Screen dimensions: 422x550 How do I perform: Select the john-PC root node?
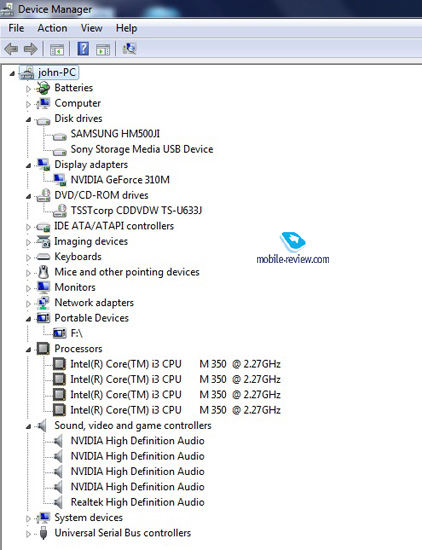coord(56,73)
